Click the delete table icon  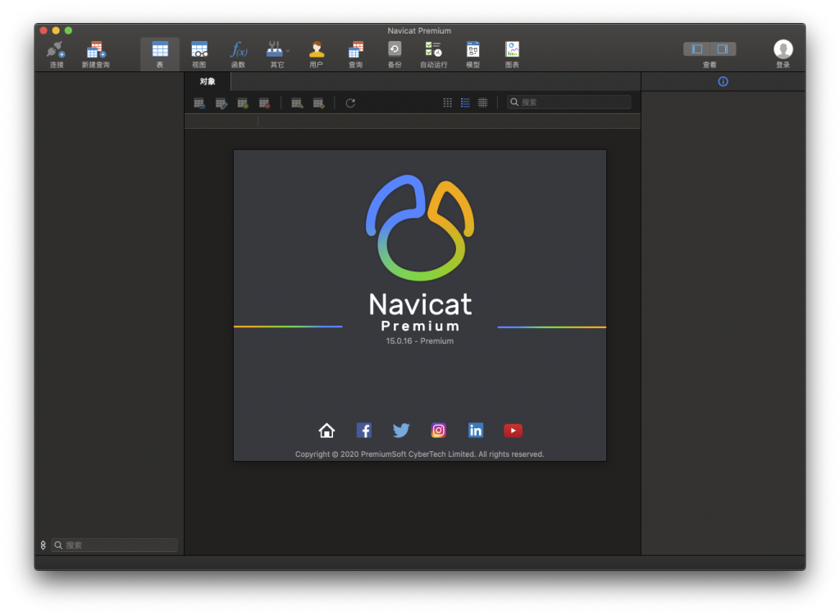tap(264, 103)
